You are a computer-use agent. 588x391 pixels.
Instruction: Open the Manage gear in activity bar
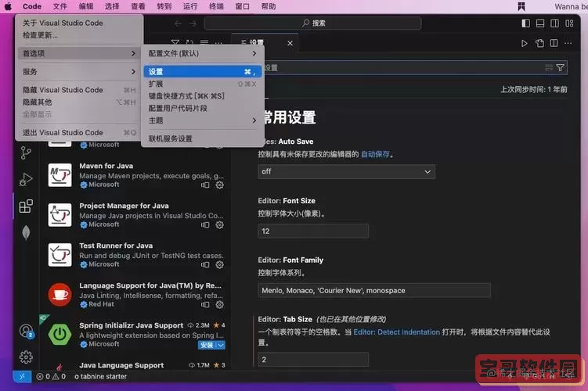pos(26,357)
